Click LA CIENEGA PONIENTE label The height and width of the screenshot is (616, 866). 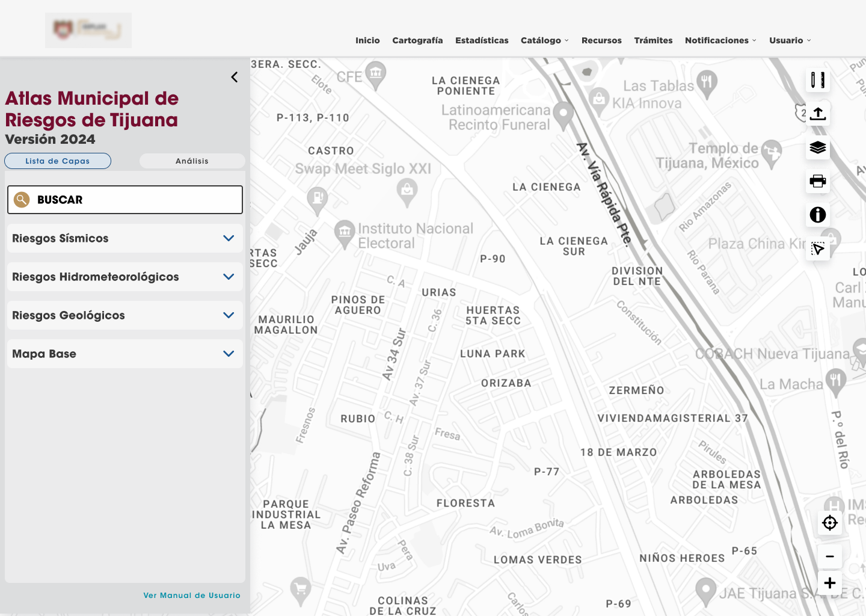(466, 85)
